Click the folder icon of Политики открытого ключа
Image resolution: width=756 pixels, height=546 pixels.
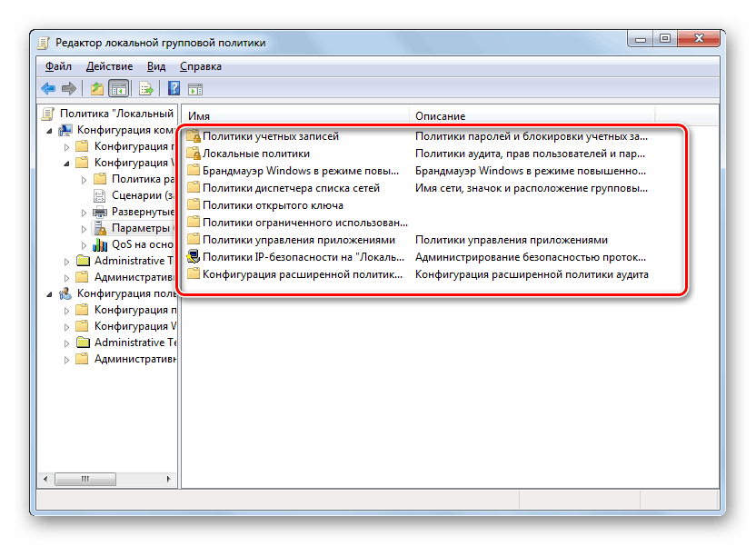(x=194, y=205)
